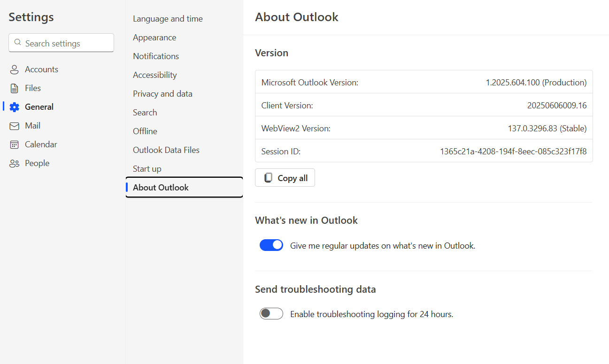Open Files settings via the document icon
This screenshot has height=364, width=609.
[x=15, y=88]
